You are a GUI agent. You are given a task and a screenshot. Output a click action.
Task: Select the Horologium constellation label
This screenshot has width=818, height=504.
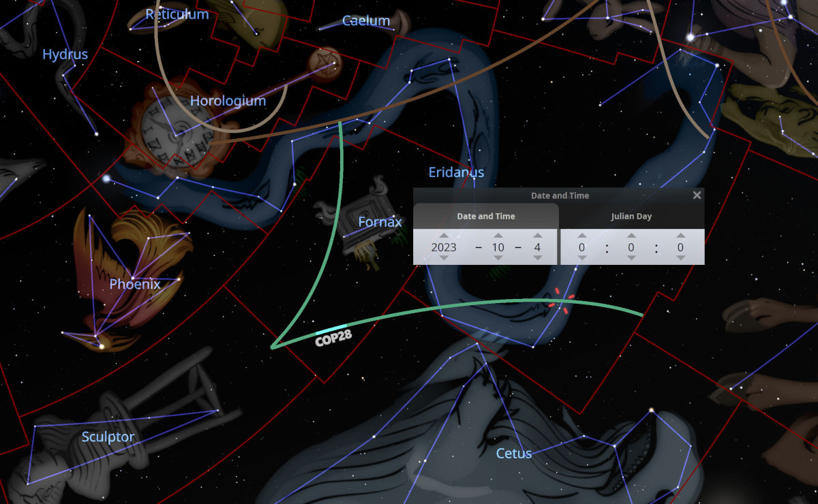click(x=228, y=101)
